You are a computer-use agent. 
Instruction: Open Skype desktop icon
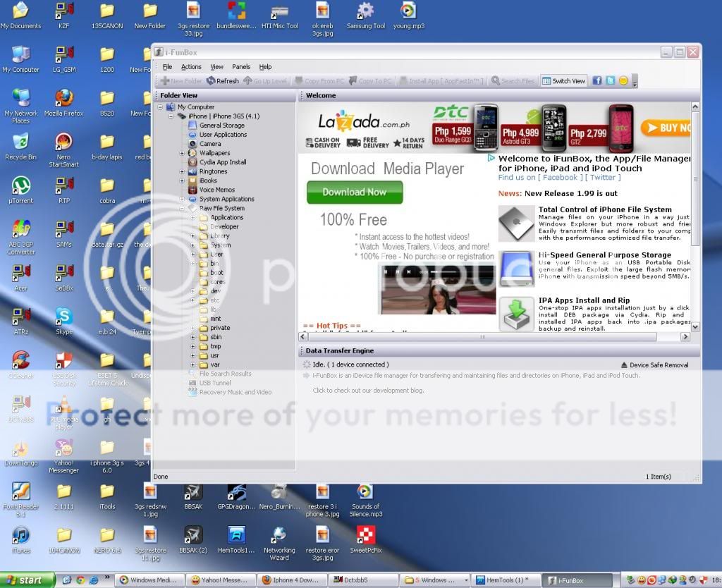coord(64,321)
